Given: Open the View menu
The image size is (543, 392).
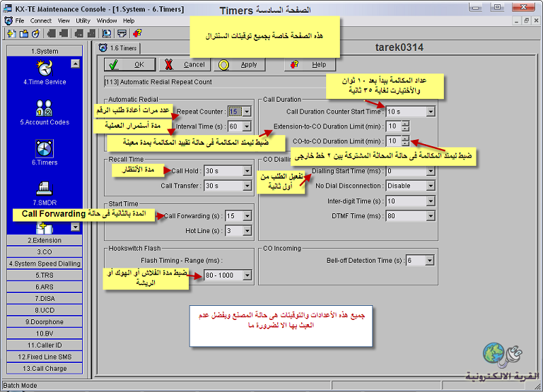Looking at the screenshot, I should (64, 20).
